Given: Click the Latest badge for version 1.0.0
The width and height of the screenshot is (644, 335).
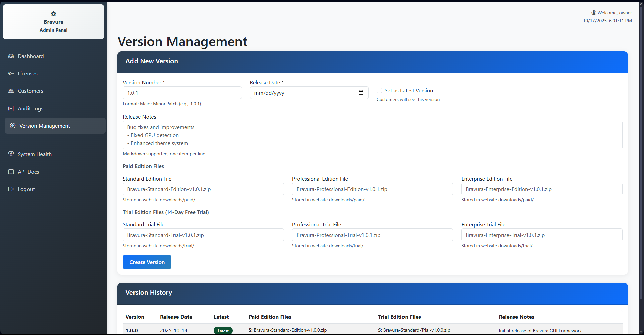Looking at the screenshot, I should click(x=223, y=330).
